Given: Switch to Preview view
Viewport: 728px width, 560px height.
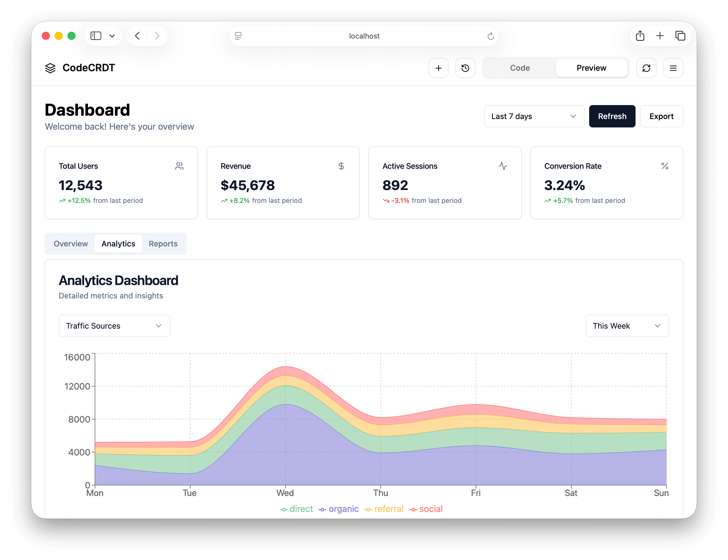Looking at the screenshot, I should pos(591,68).
